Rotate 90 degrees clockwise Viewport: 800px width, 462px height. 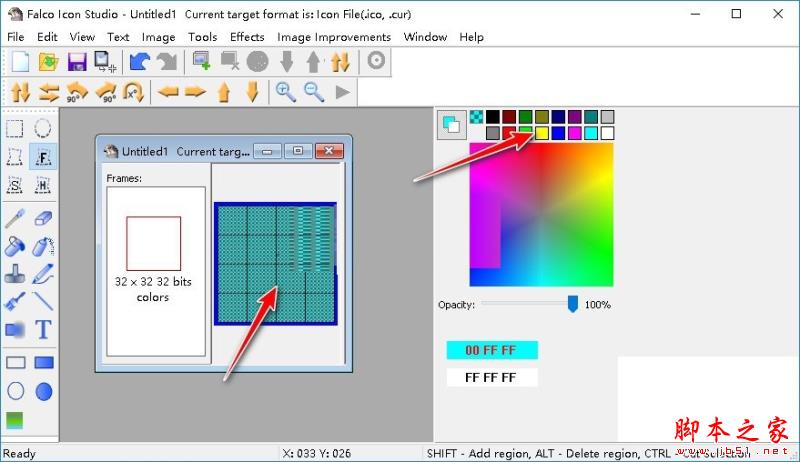click(x=106, y=92)
